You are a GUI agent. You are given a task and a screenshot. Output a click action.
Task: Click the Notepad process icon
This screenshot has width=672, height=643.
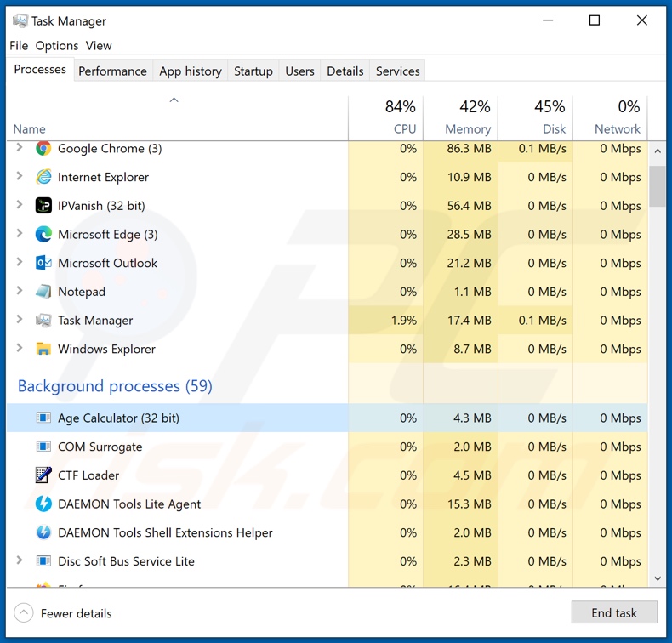coord(43,292)
